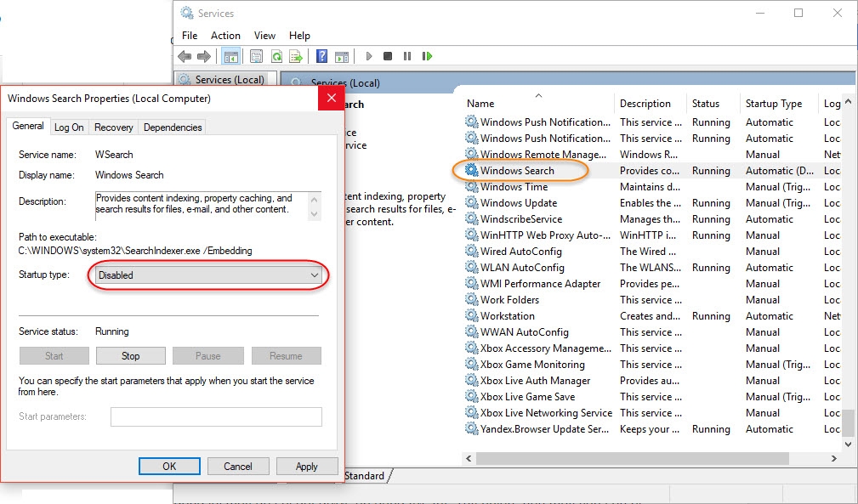The height and width of the screenshot is (504, 858).
Task: Open the Help menu
Action: [299, 36]
